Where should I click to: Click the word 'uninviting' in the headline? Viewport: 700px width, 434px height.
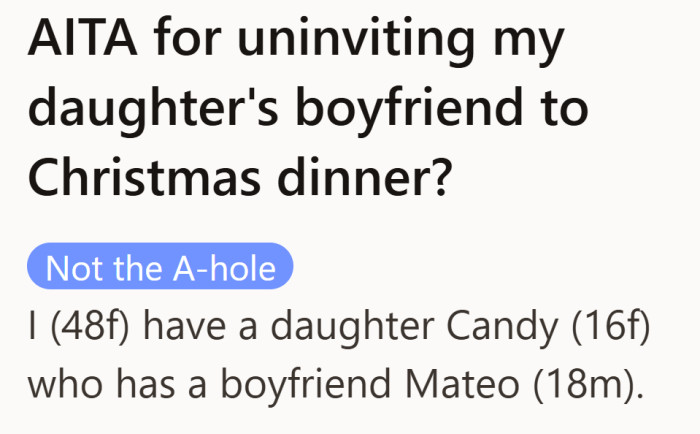(x=356, y=41)
